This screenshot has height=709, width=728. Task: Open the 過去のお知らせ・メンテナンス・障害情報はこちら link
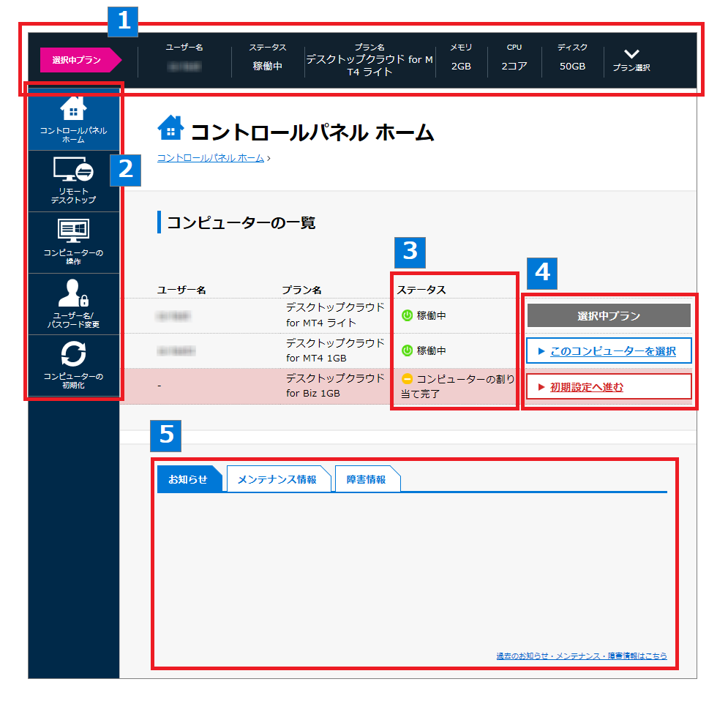tap(581, 656)
